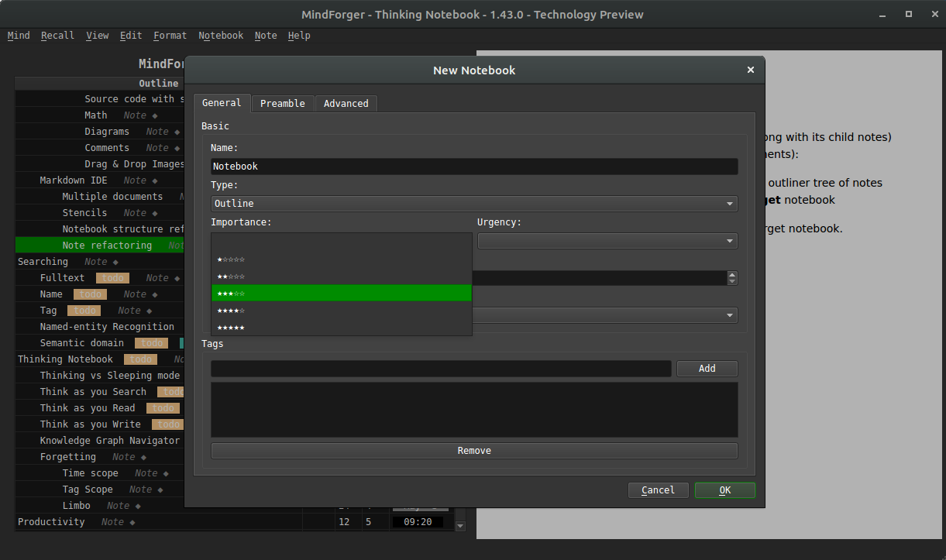This screenshot has width=946, height=560.
Task: Open the Format menu
Action: 170,36
